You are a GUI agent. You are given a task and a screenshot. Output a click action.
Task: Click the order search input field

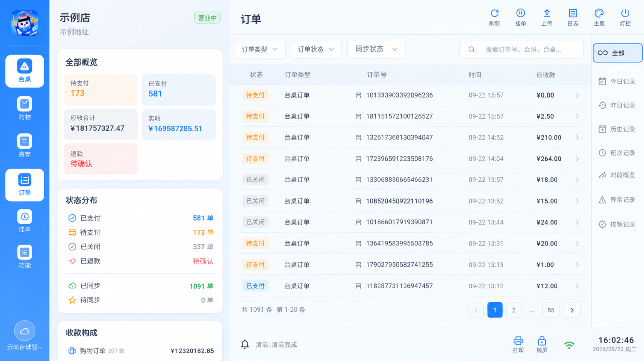point(521,49)
